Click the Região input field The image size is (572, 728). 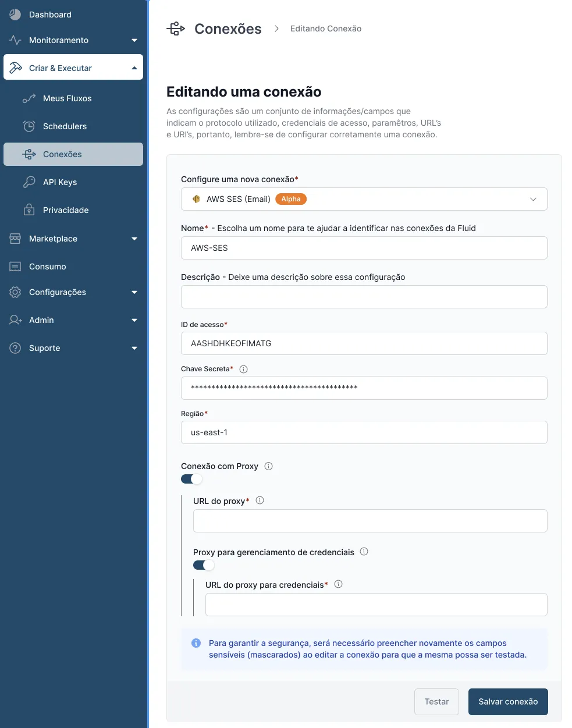pyautogui.click(x=364, y=432)
